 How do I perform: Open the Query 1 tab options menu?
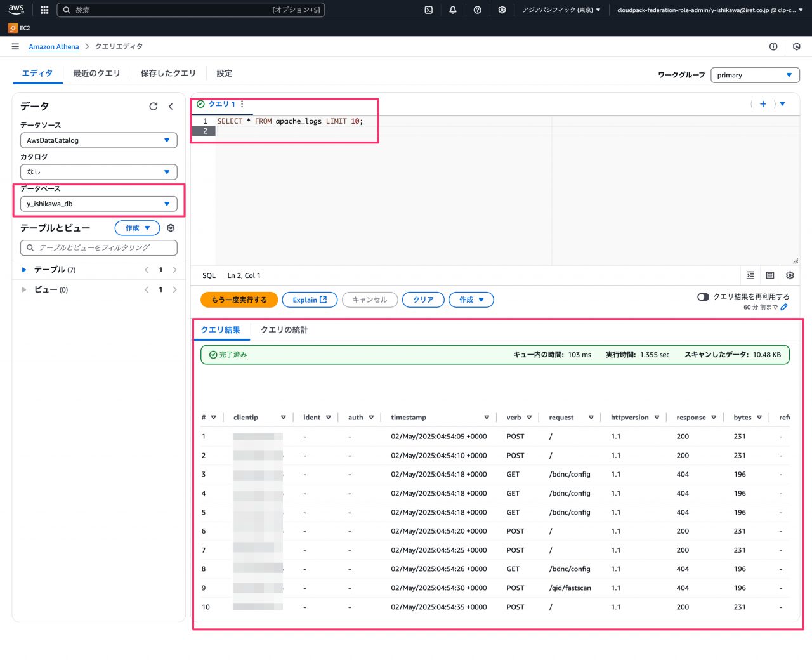pos(242,103)
